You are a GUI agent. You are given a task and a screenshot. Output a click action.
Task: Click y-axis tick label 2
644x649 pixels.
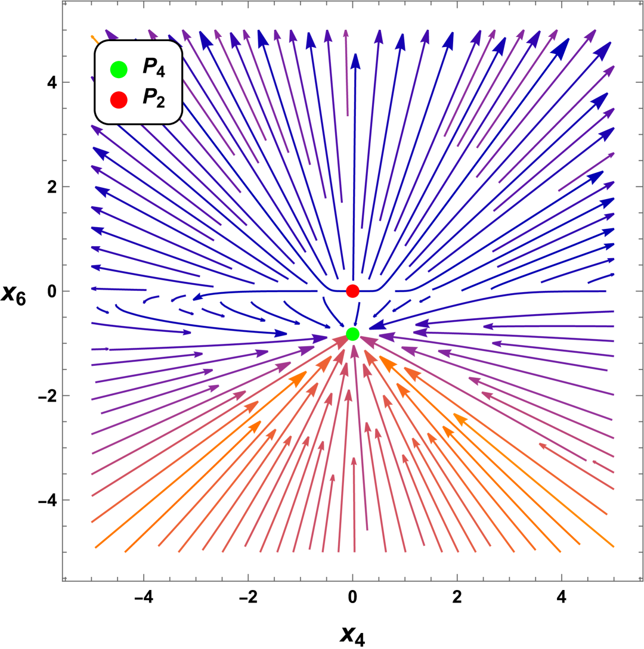52,187
